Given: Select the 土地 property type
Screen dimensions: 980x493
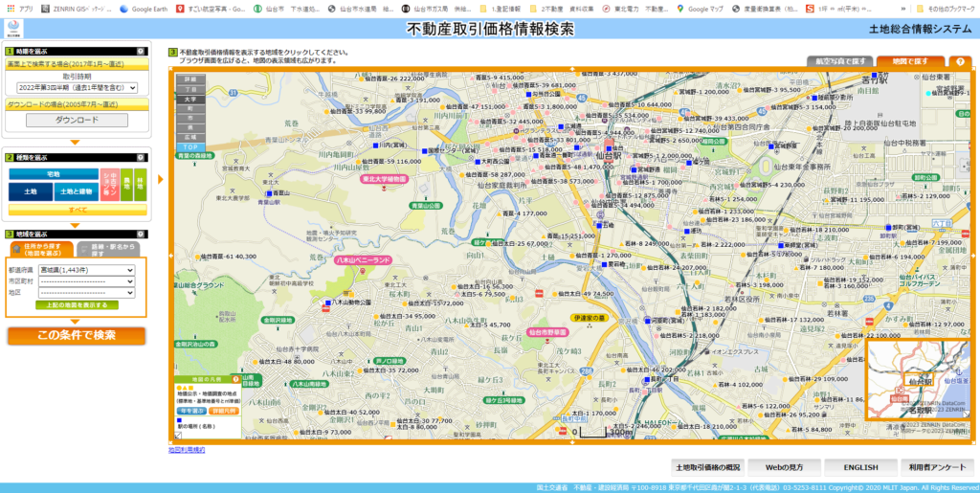Looking at the screenshot, I should [31, 191].
